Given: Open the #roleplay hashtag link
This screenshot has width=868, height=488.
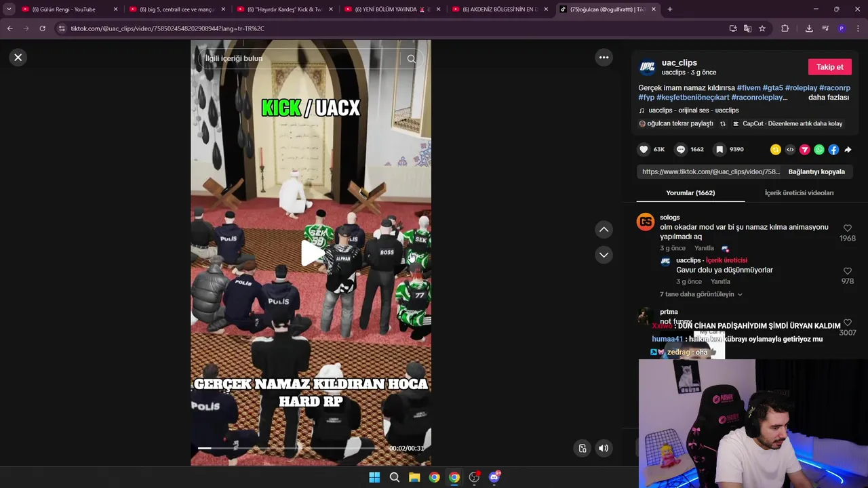Looking at the screenshot, I should [801, 88].
